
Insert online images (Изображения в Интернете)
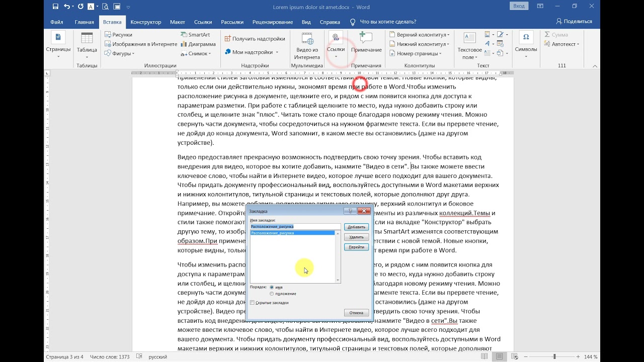tap(141, 44)
